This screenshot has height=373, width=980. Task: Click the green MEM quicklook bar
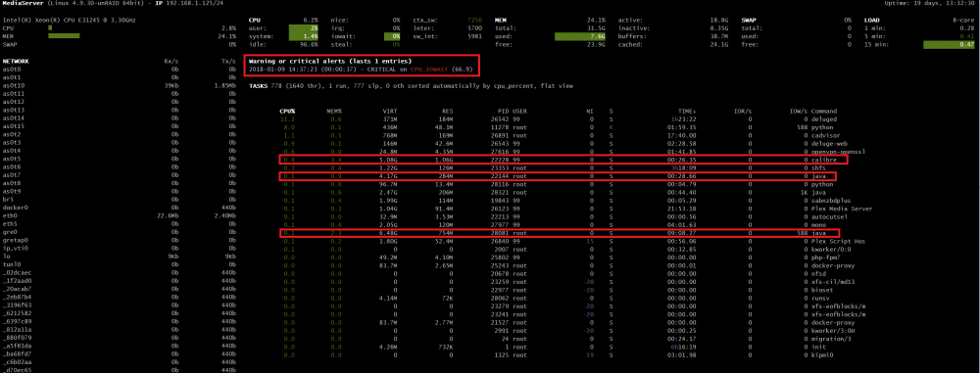[64, 36]
